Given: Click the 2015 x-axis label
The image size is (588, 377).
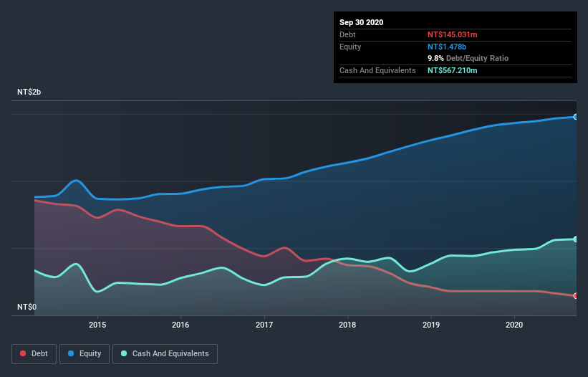Looking at the screenshot, I should click(97, 325).
